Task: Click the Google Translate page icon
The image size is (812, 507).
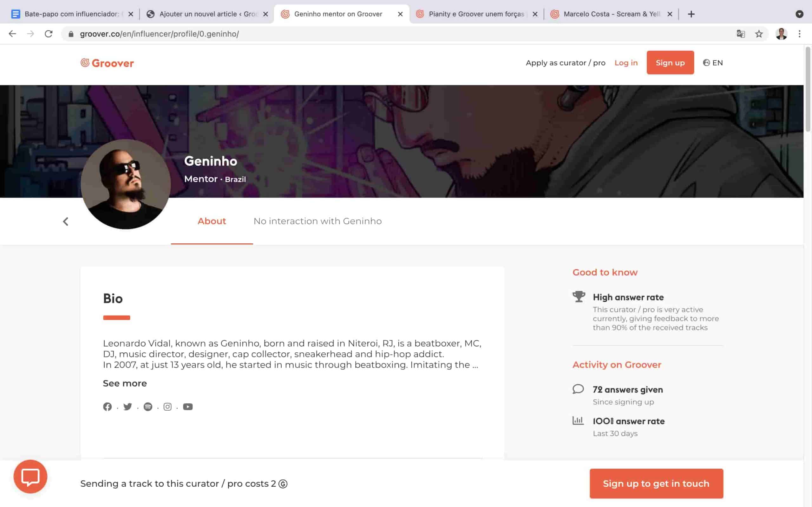Action: click(x=741, y=34)
